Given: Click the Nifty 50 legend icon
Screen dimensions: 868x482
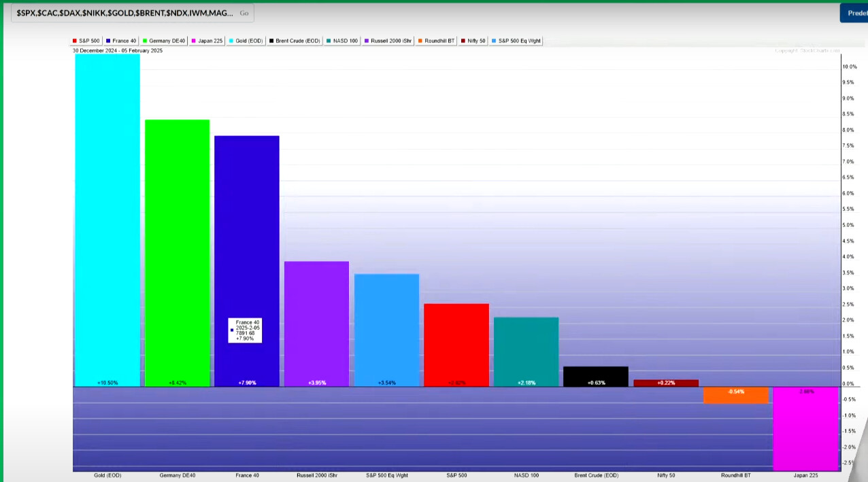Looking at the screenshot, I should tap(464, 41).
